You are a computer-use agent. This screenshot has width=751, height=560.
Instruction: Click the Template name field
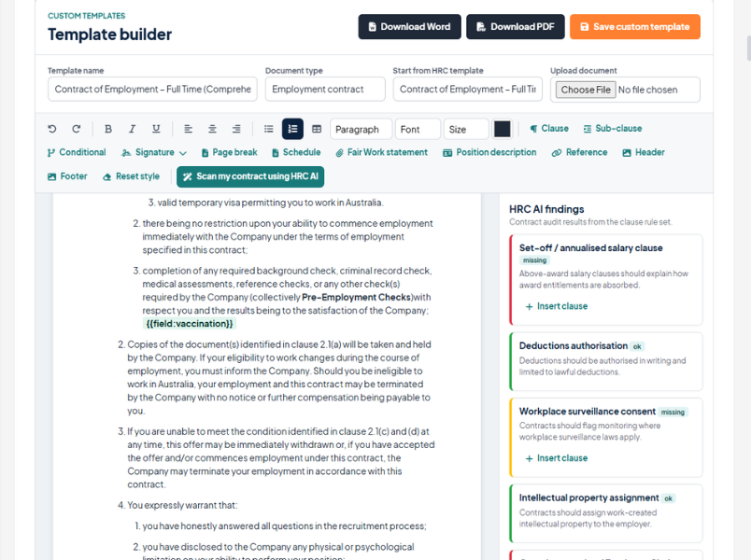152,89
